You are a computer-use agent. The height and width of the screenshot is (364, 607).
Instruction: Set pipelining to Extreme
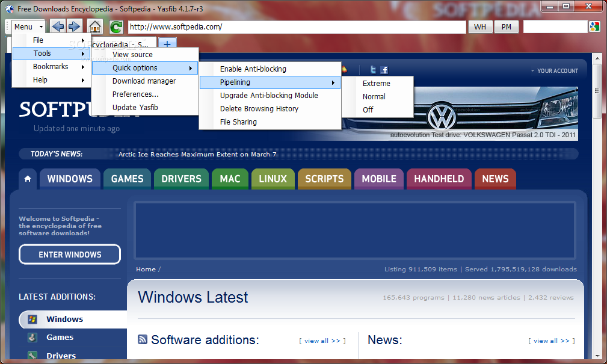click(378, 83)
